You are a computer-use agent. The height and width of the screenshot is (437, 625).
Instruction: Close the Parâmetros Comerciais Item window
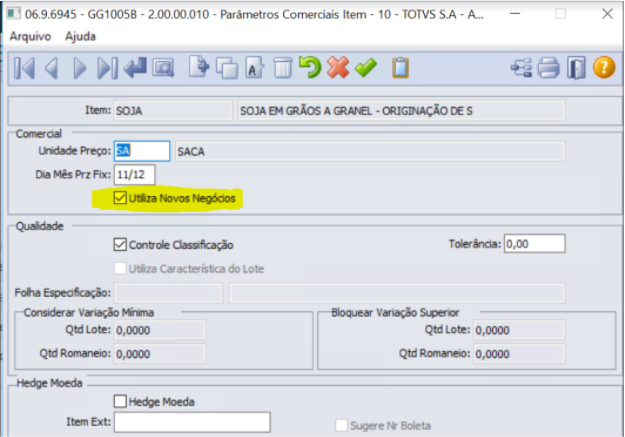[x=607, y=14]
